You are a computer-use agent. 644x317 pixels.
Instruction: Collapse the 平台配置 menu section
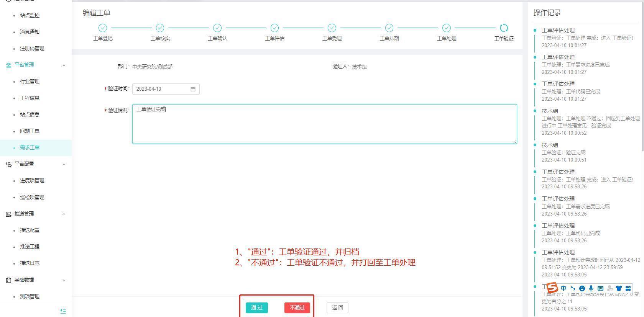coord(64,164)
